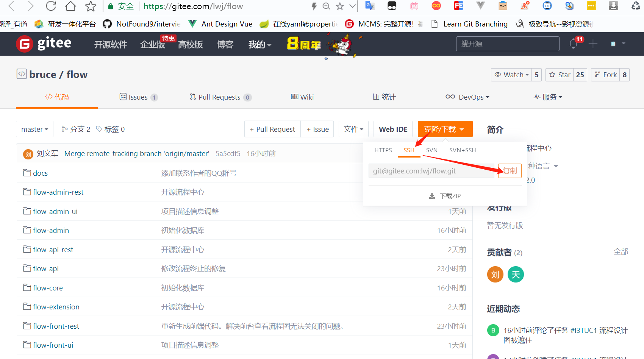The width and height of the screenshot is (644, 359).
Task: Click the + Issue button
Action: pos(317,129)
